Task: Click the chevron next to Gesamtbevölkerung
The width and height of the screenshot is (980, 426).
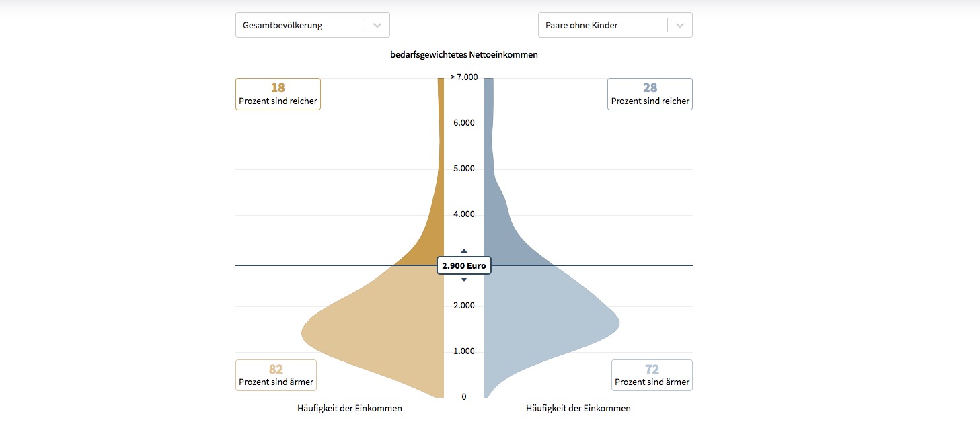Action: pyautogui.click(x=377, y=25)
